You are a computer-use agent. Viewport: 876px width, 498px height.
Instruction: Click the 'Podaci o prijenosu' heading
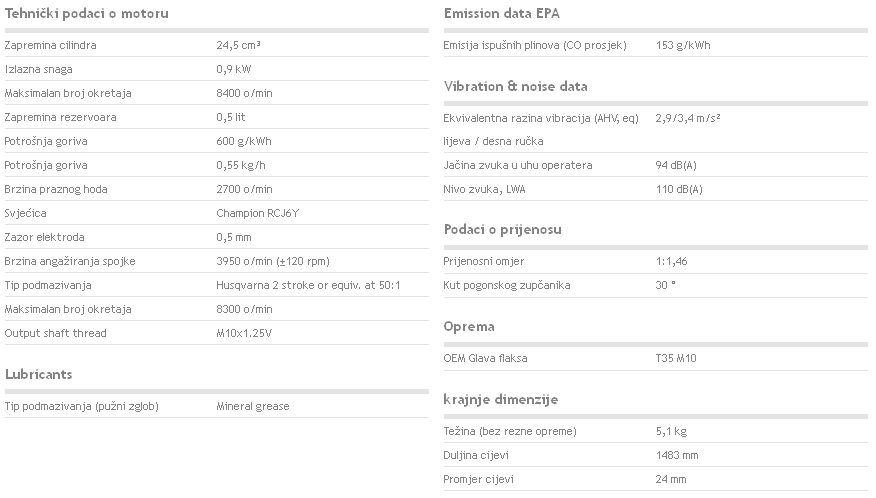click(x=503, y=230)
